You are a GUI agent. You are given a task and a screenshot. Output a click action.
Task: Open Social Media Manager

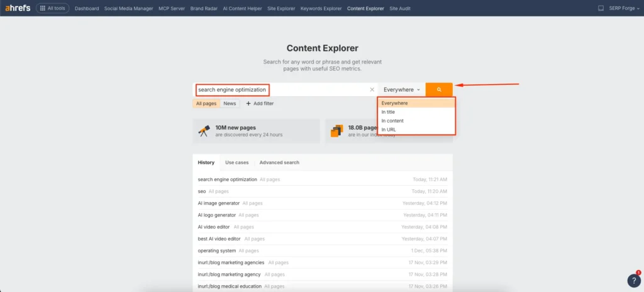point(128,8)
